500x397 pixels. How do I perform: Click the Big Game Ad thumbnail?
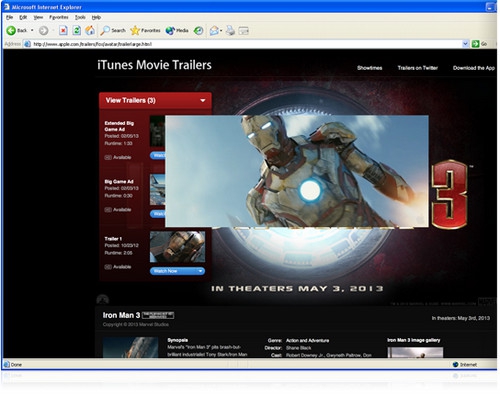(157, 189)
